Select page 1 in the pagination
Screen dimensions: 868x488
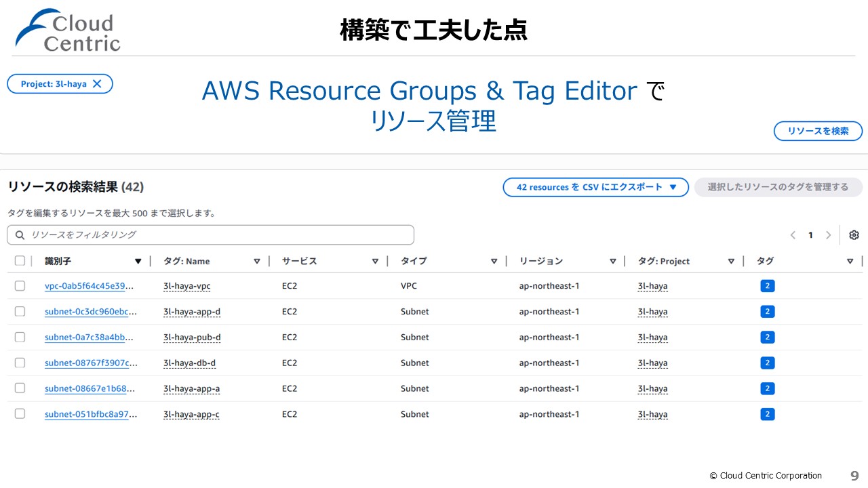[810, 235]
